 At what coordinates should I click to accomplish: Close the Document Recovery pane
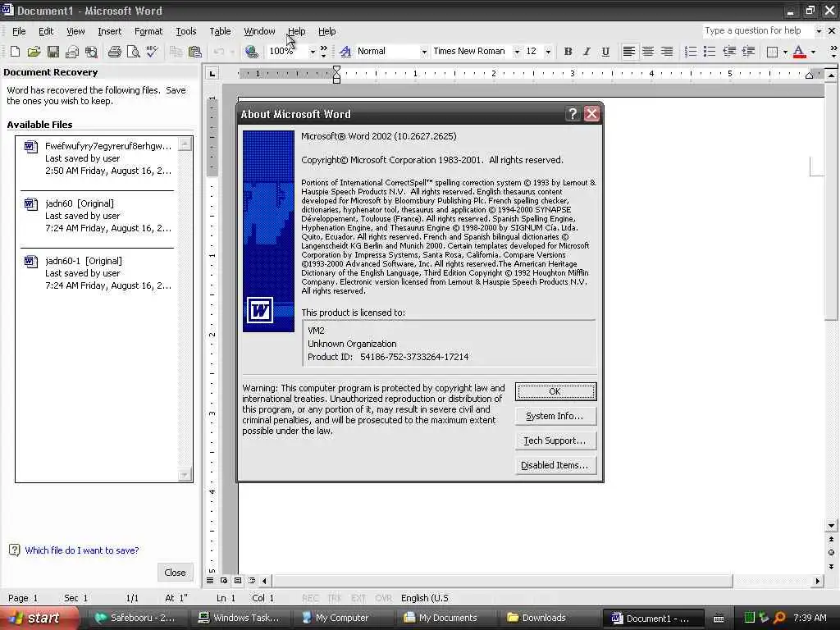coord(176,572)
